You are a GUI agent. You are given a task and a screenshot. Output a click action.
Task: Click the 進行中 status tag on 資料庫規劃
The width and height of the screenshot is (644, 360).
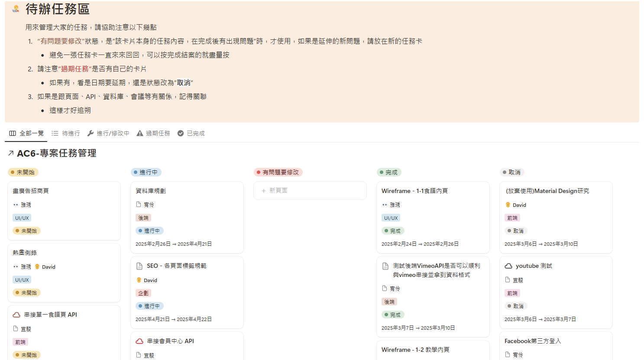(149, 231)
